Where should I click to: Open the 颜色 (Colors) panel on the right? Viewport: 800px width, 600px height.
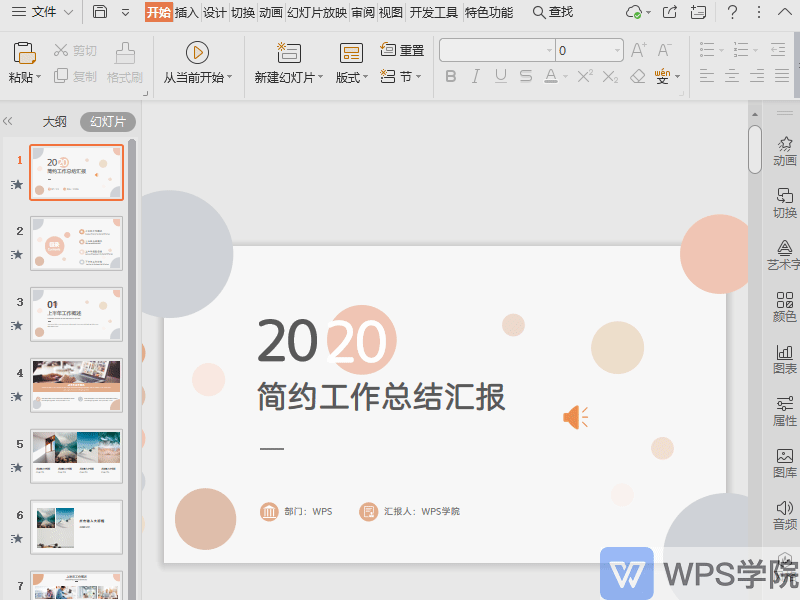(x=784, y=305)
